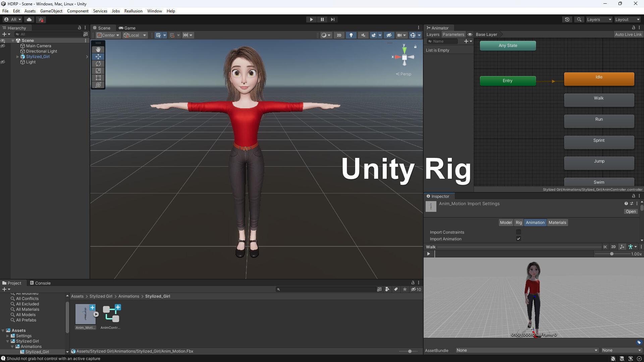644x362 pixels.
Task: Open the bug/collab debug icon
Action: 41,19
